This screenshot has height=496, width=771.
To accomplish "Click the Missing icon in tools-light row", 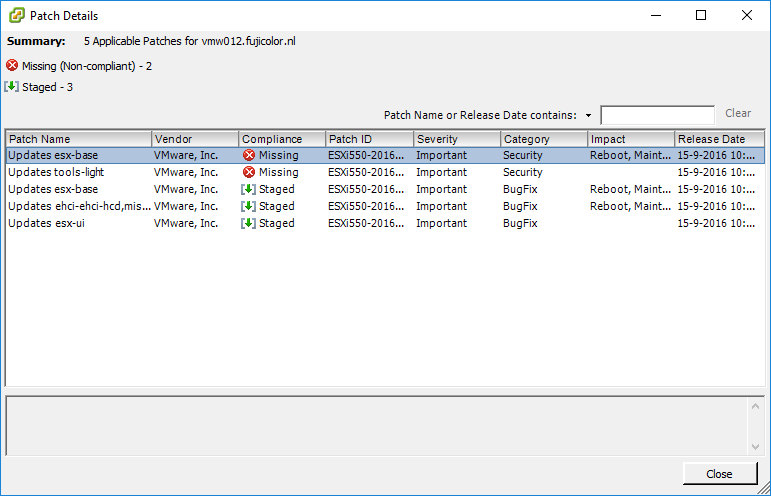I will point(249,172).
